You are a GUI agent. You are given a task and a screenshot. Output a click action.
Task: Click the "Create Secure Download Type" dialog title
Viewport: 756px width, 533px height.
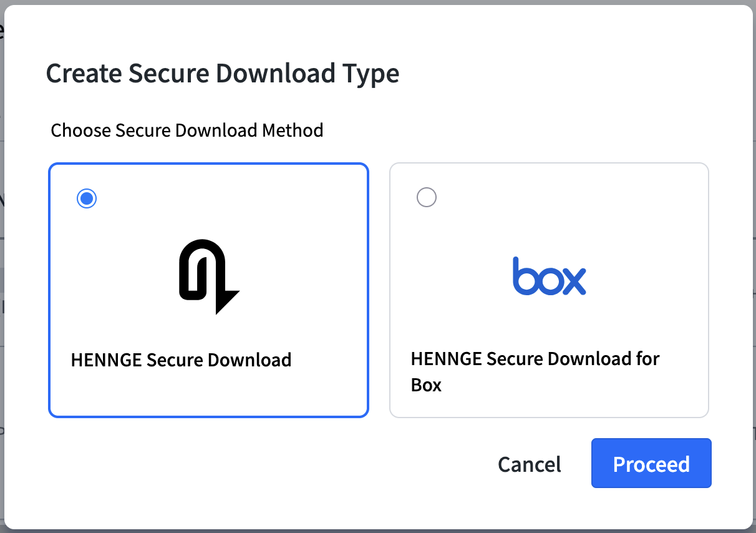pos(223,74)
